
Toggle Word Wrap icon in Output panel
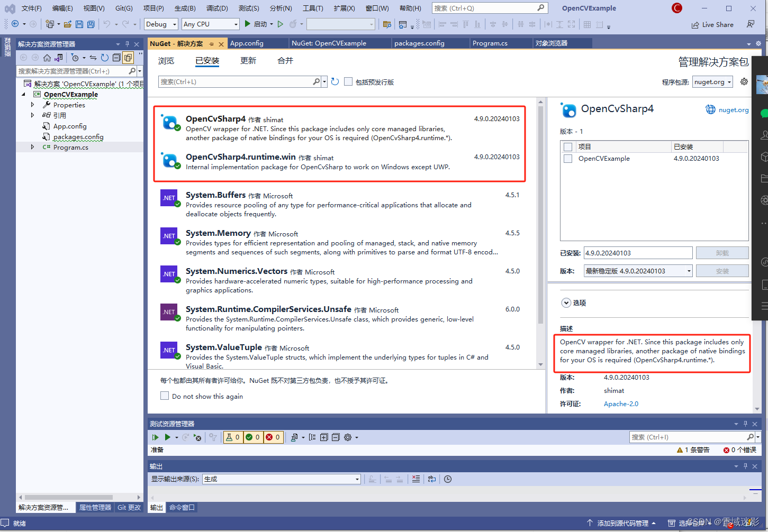tap(432, 479)
